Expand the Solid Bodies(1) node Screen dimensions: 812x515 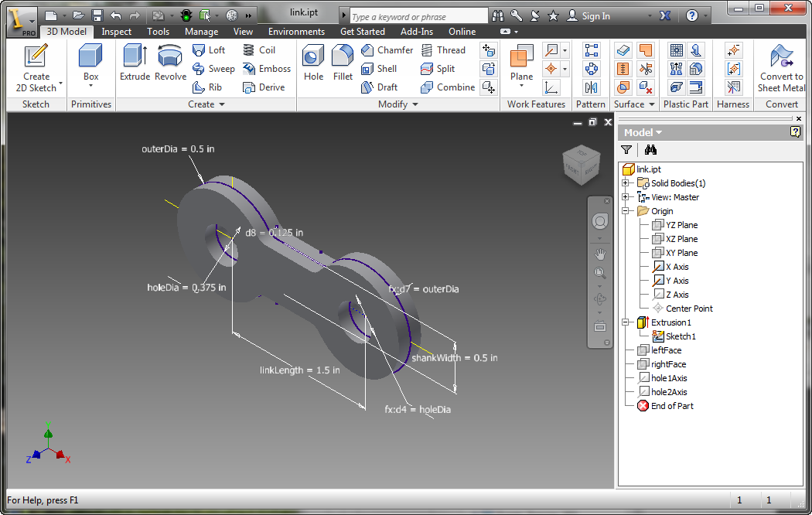pos(626,183)
